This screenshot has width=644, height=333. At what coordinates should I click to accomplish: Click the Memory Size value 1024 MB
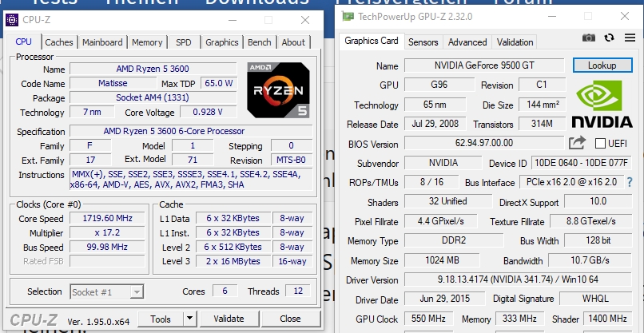442,260
